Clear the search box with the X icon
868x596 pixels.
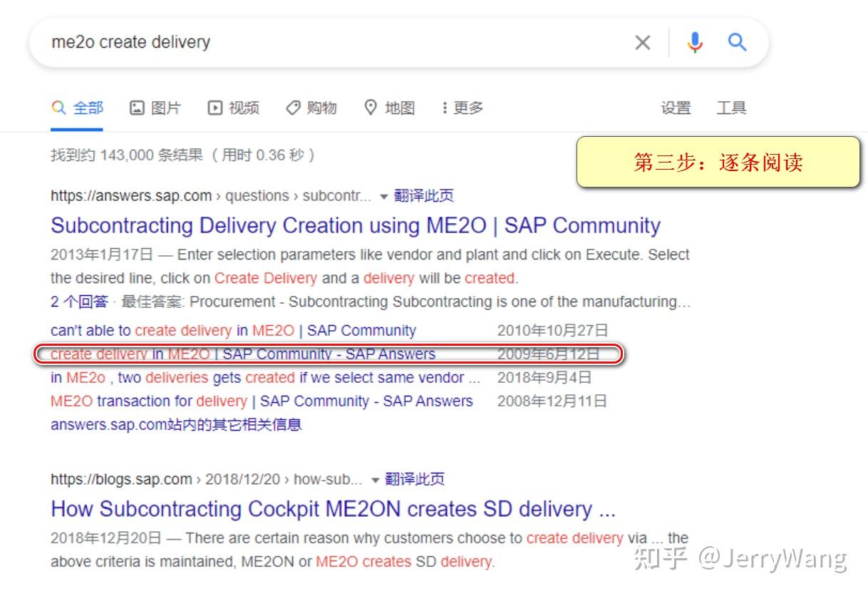point(642,43)
